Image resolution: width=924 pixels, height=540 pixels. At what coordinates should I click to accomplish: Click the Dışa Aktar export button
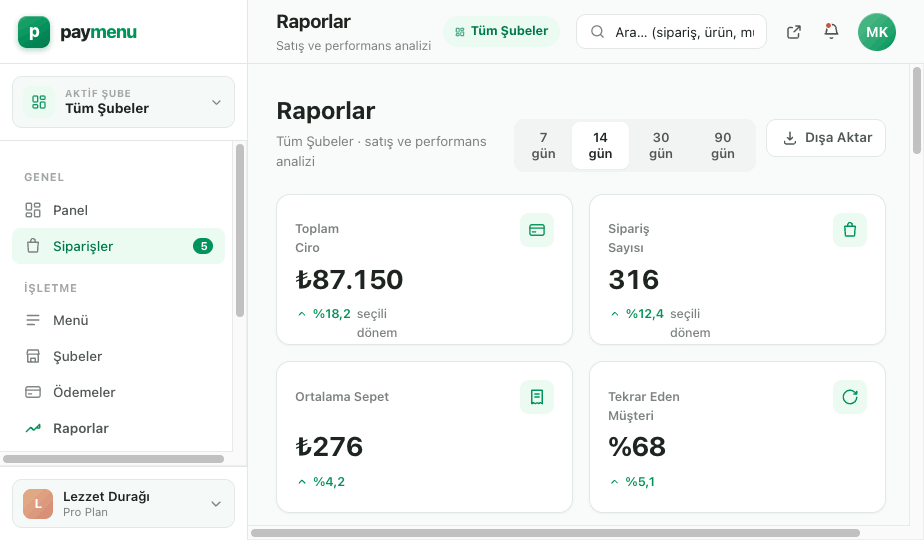(826, 138)
